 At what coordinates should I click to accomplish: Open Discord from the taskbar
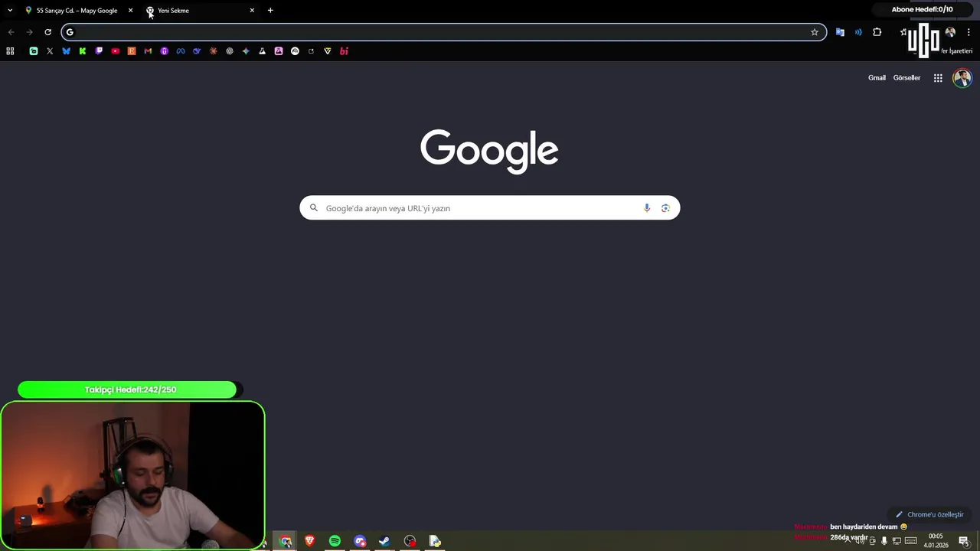(x=360, y=541)
